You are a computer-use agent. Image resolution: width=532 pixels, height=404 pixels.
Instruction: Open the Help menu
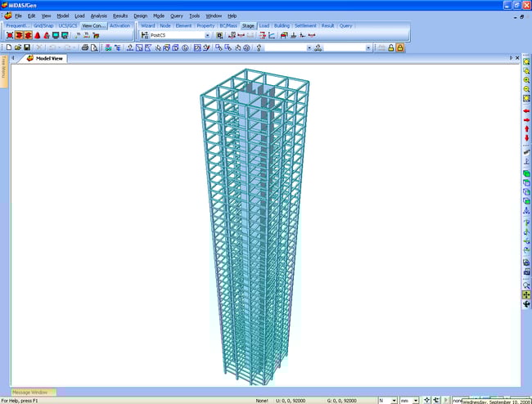(232, 16)
